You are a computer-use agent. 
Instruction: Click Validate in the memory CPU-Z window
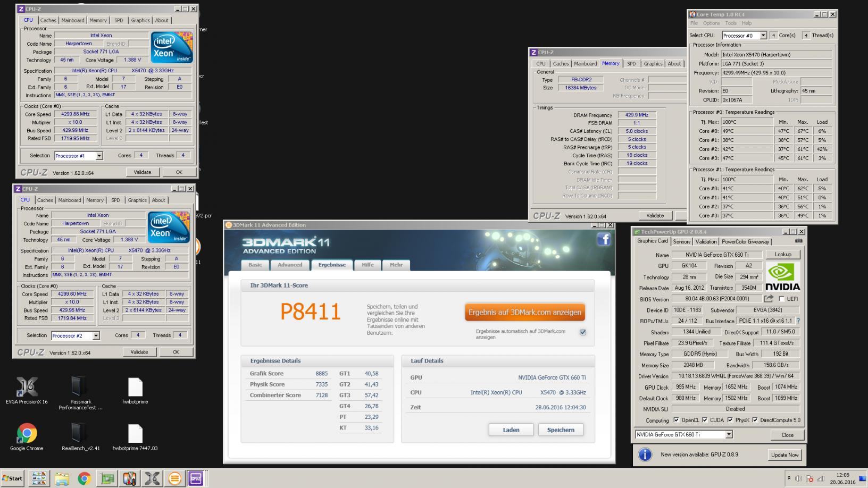[655, 216]
